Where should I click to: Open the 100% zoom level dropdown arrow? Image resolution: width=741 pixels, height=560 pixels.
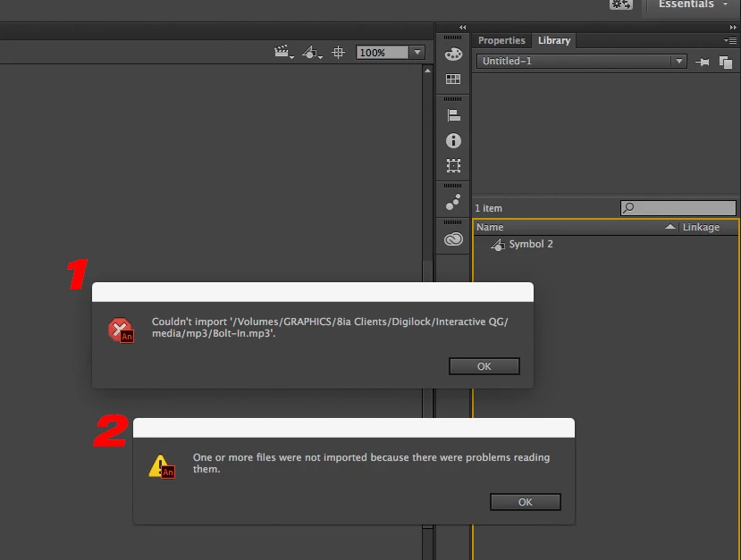(x=417, y=53)
